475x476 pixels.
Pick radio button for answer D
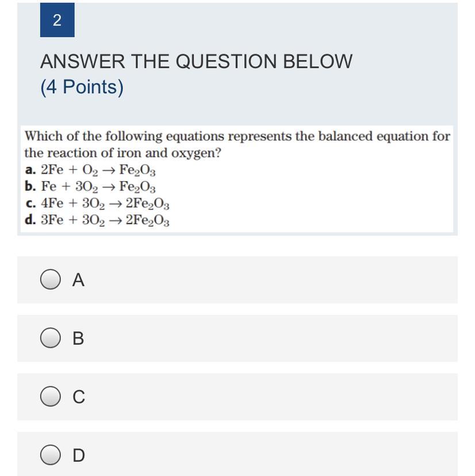pos(51,455)
